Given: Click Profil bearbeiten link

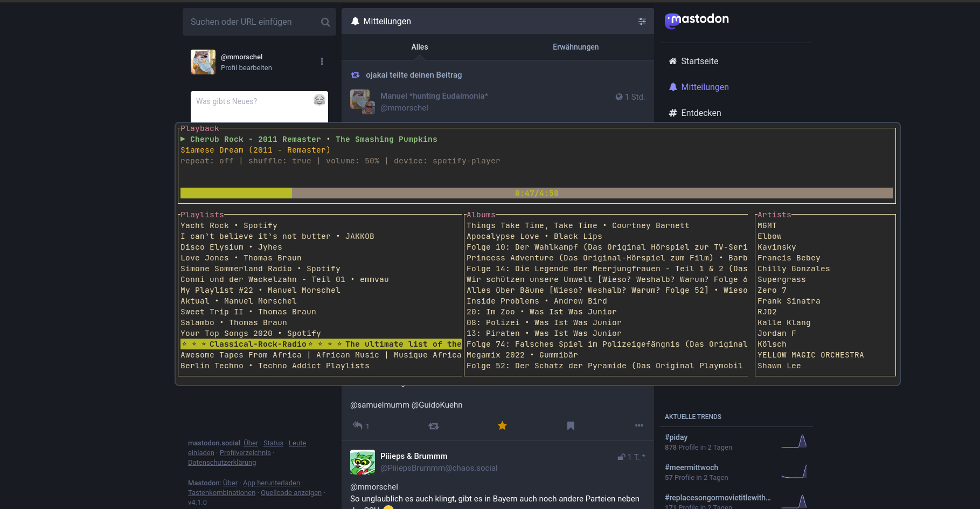Looking at the screenshot, I should point(246,68).
